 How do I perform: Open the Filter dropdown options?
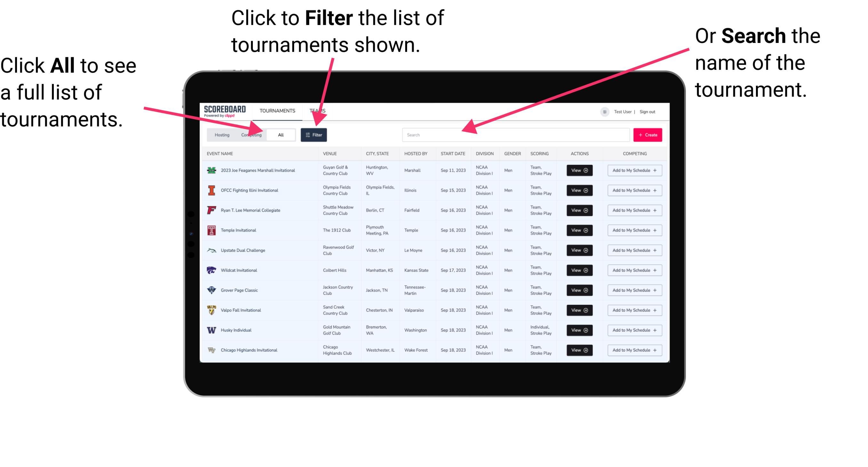click(x=314, y=134)
